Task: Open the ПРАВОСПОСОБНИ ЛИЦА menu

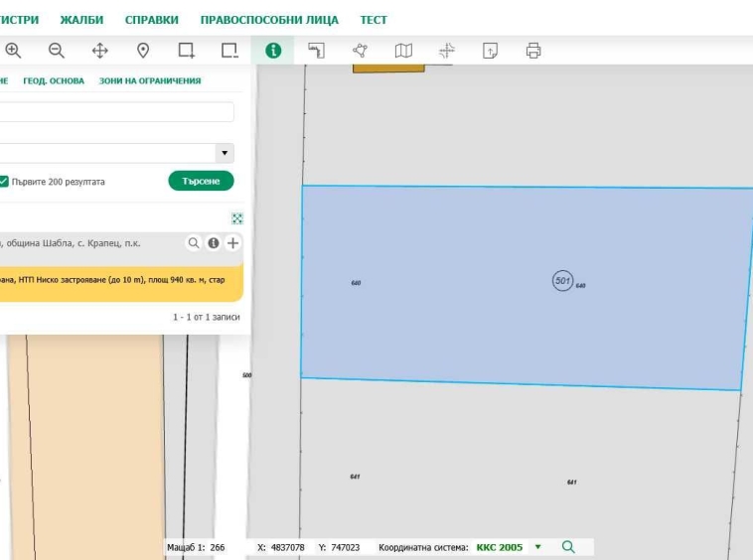Action: tap(268, 20)
